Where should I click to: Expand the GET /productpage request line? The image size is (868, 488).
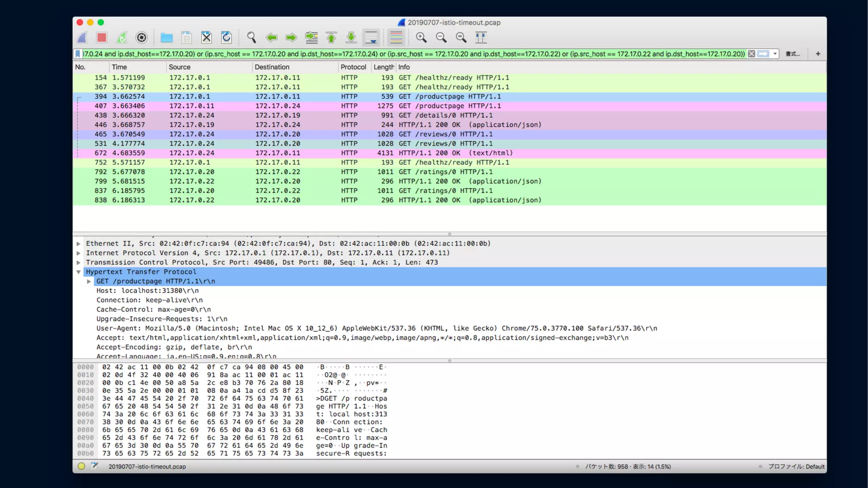coord(89,281)
